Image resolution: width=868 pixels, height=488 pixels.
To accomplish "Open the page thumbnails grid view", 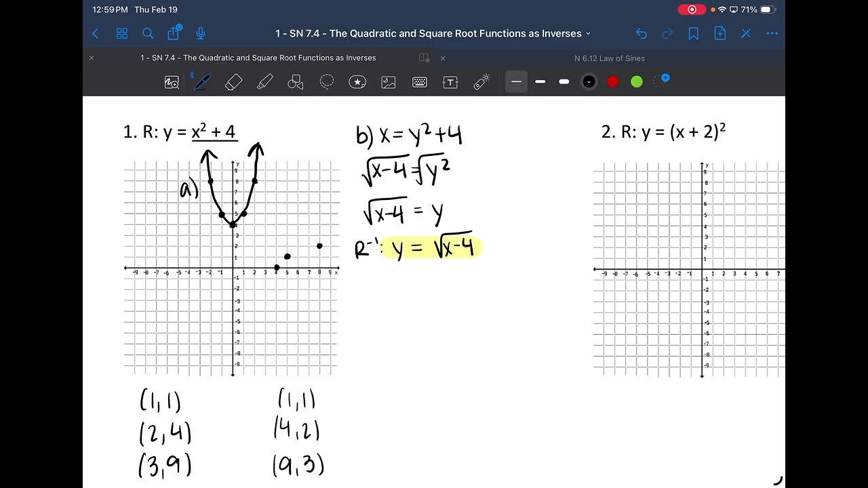I will (x=122, y=33).
